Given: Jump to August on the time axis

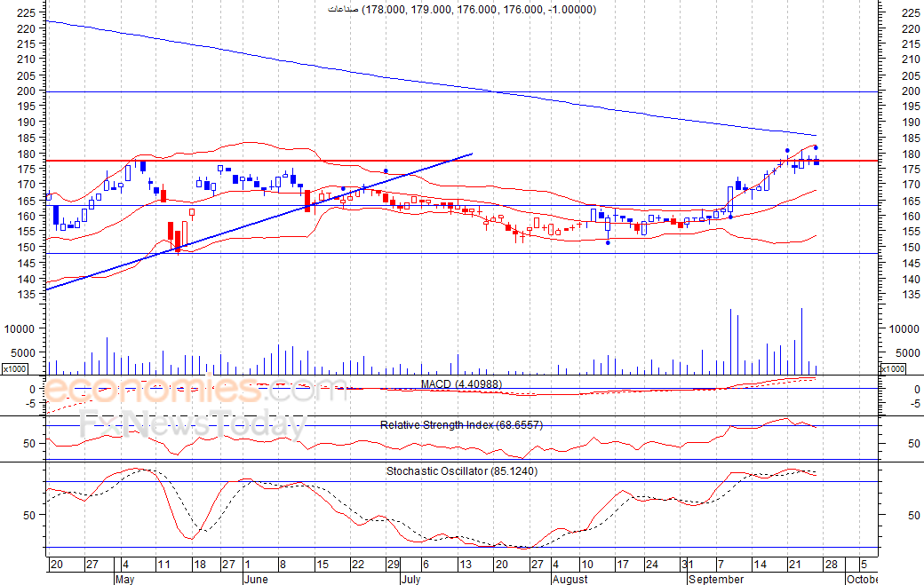Looking at the screenshot, I should click(x=570, y=580).
